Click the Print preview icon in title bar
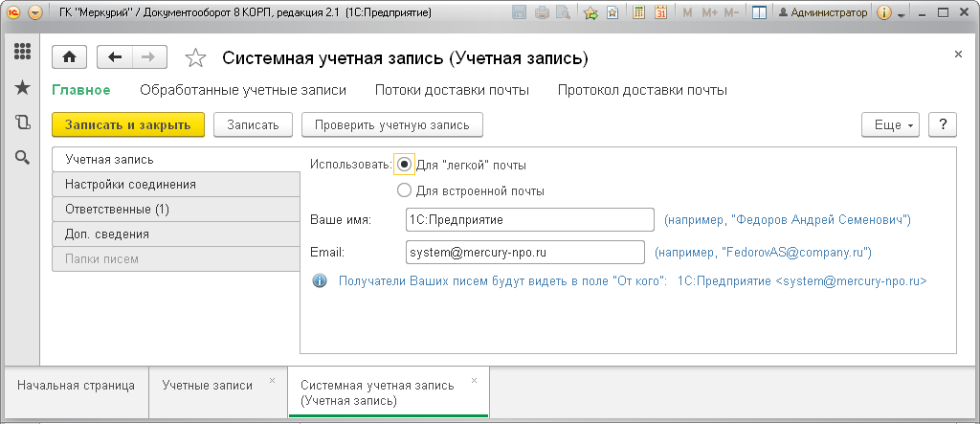The width and height of the screenshot is (980, 424). (x=563, y=12)
